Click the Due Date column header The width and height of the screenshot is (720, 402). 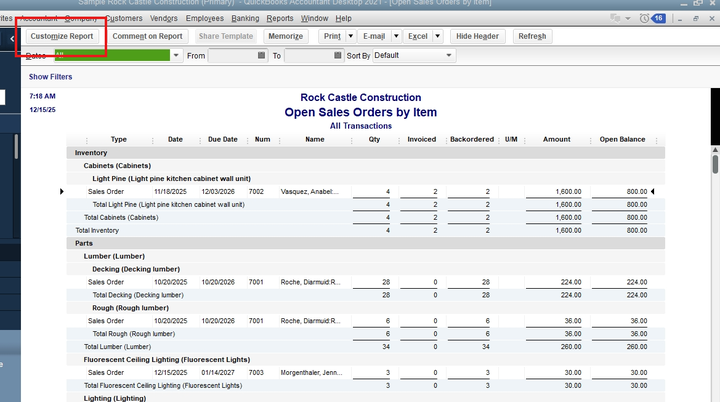[223, 139]
